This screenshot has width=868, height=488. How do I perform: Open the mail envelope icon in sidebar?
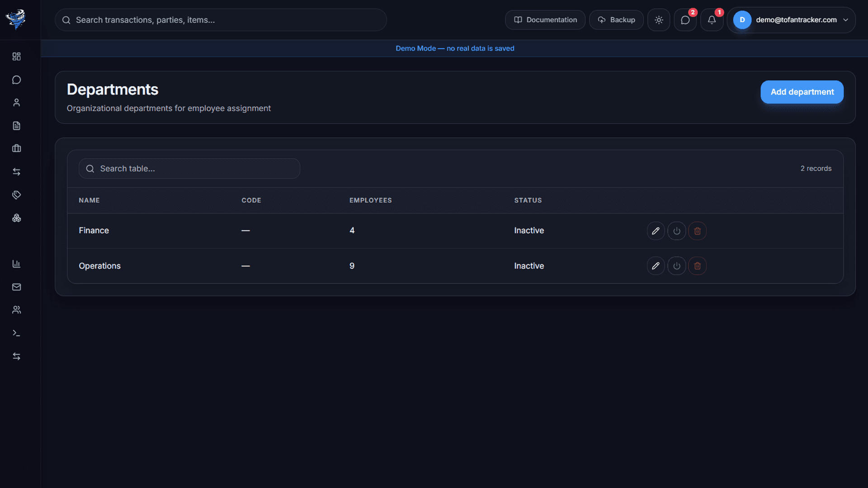[16, 287]
